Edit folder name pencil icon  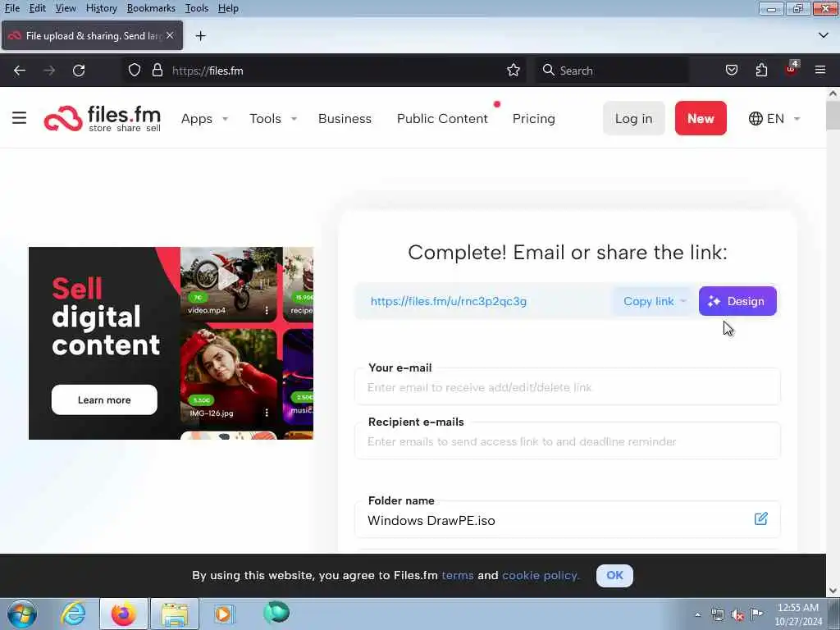pyautogui.click(x=760, y=518)
